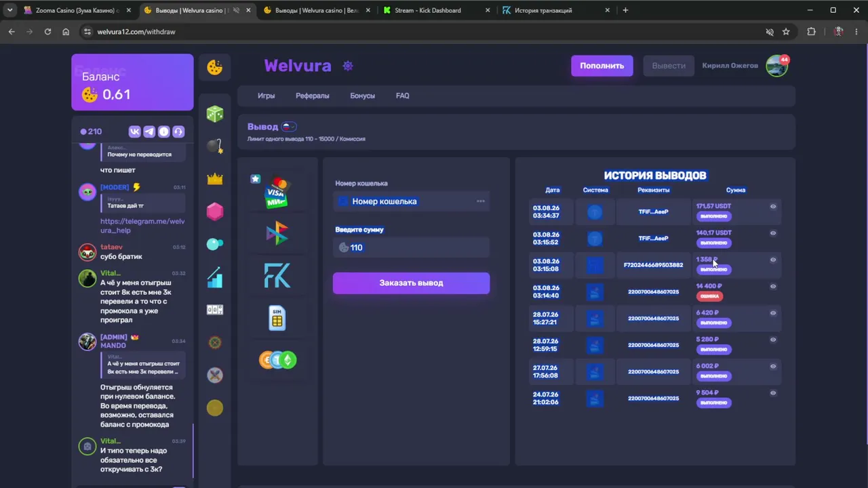868x488 pixels.
Task: Open the teal bubbles game
Action: 215,244
